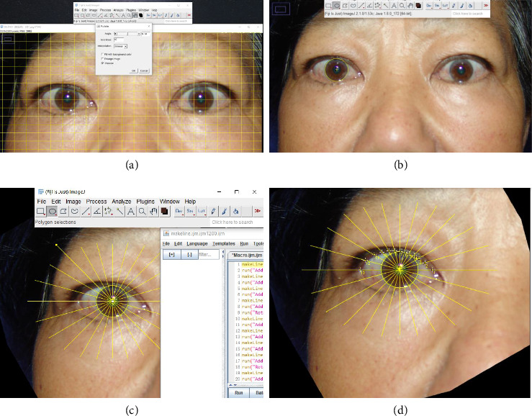Open black color picker in panel (a) toolbar
532x416 pixels.
[x=141, y=15]
